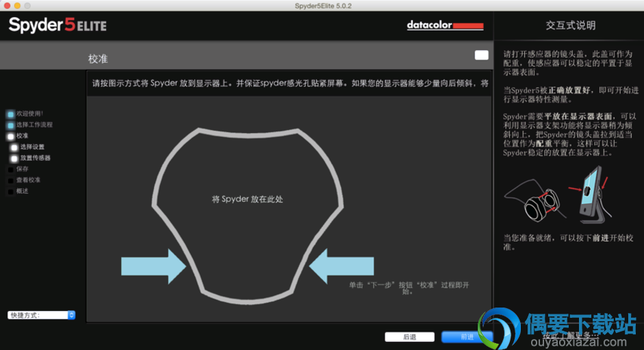
Task: Select the 选择工作流程 step label
Action: click(x=34, y=125)
